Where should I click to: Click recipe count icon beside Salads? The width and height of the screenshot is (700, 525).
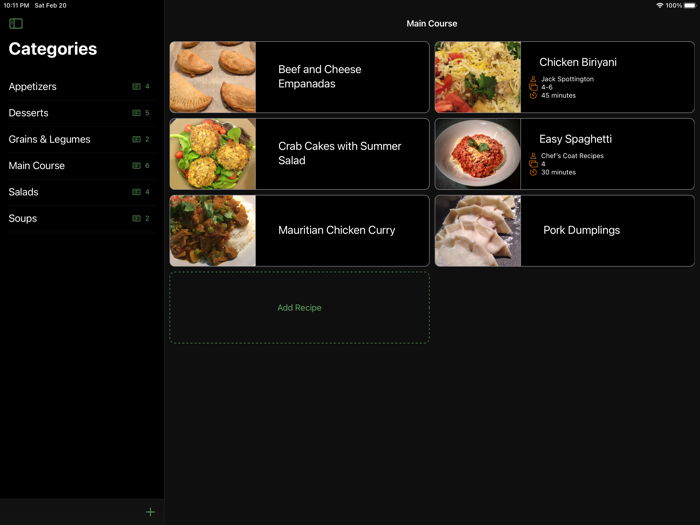click(137, 192)
